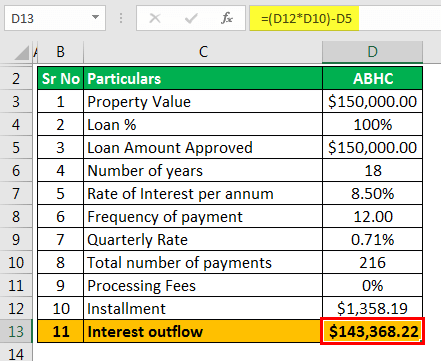Select the 'Frequency of payment' cell

203,216
